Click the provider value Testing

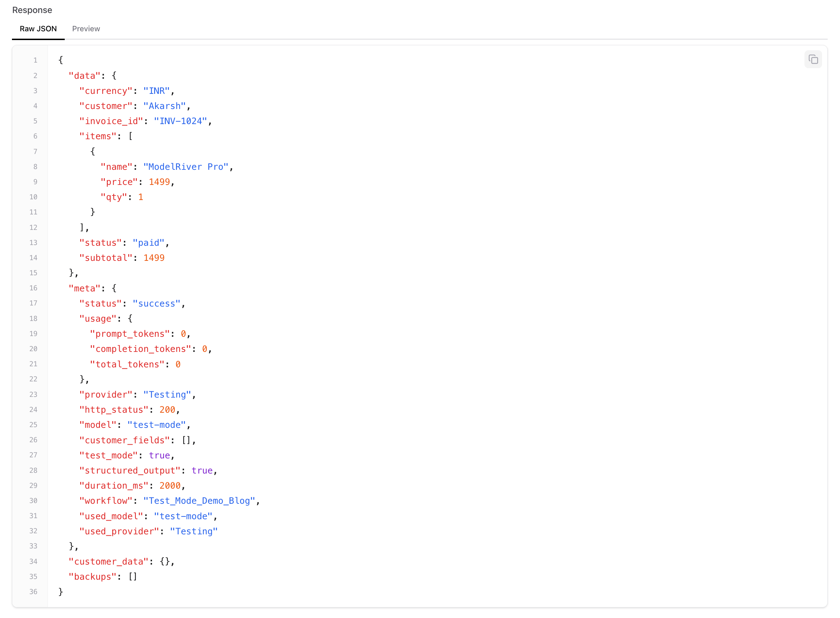(167, 394)
